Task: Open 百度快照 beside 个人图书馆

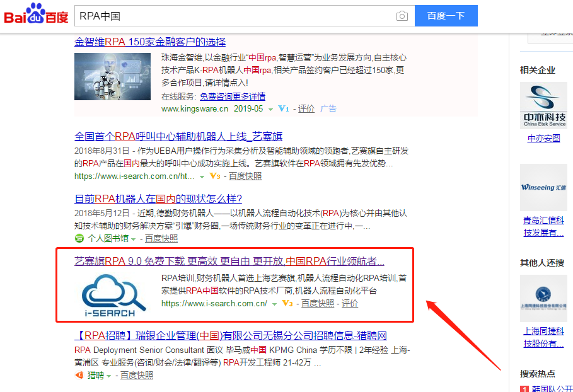Action: point(161,239)
